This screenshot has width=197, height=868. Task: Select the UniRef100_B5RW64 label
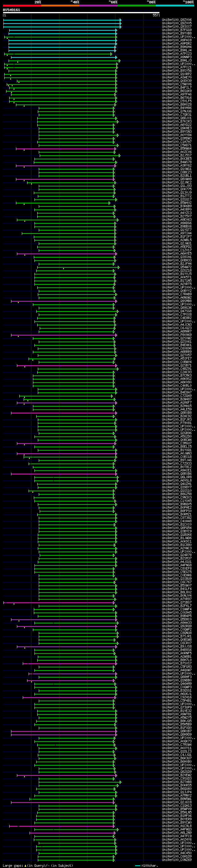[177, 149]
